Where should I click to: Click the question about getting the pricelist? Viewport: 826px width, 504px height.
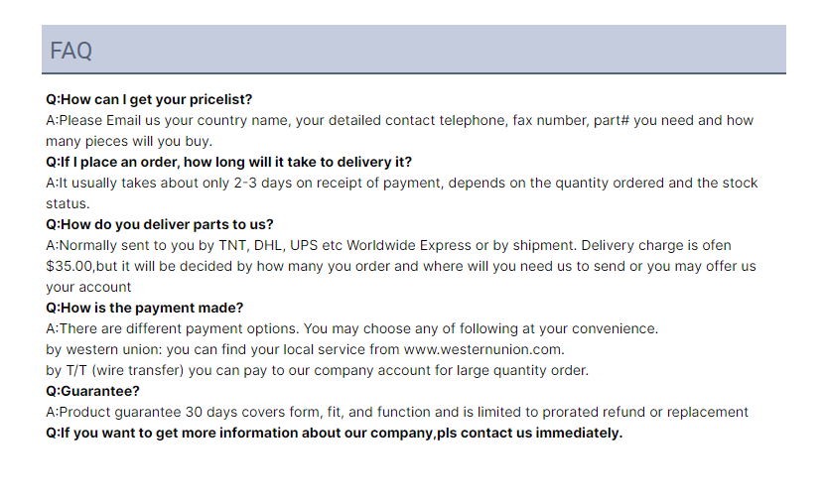[x=149, y=99]
